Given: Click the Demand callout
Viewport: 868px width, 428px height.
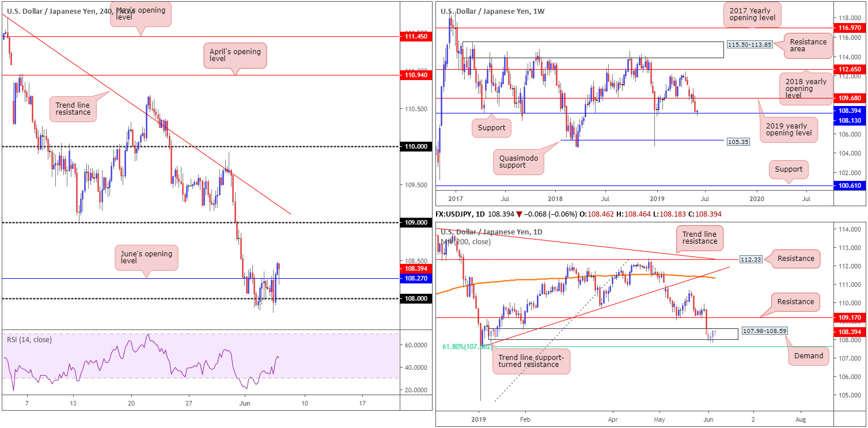Looking at the screenshot, I should [808, 355].
